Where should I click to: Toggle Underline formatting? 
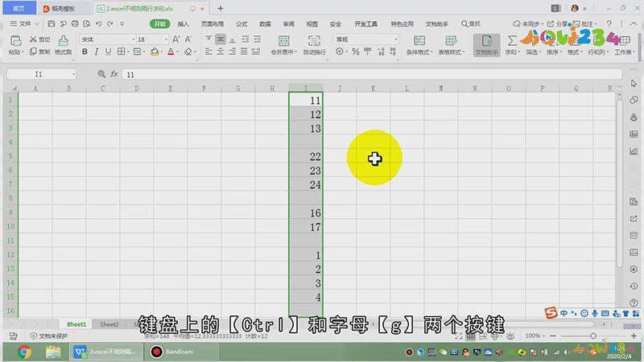[108, 51]
